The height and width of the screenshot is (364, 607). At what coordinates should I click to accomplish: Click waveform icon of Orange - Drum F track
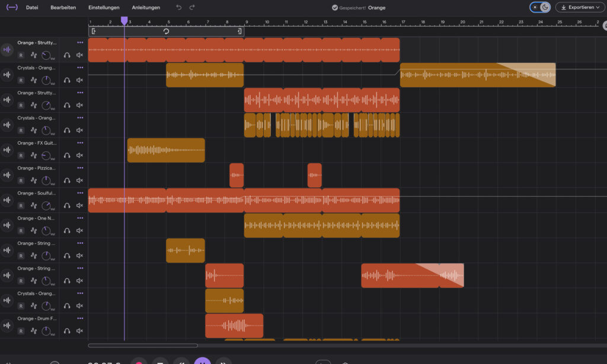(x=7, y=325)
